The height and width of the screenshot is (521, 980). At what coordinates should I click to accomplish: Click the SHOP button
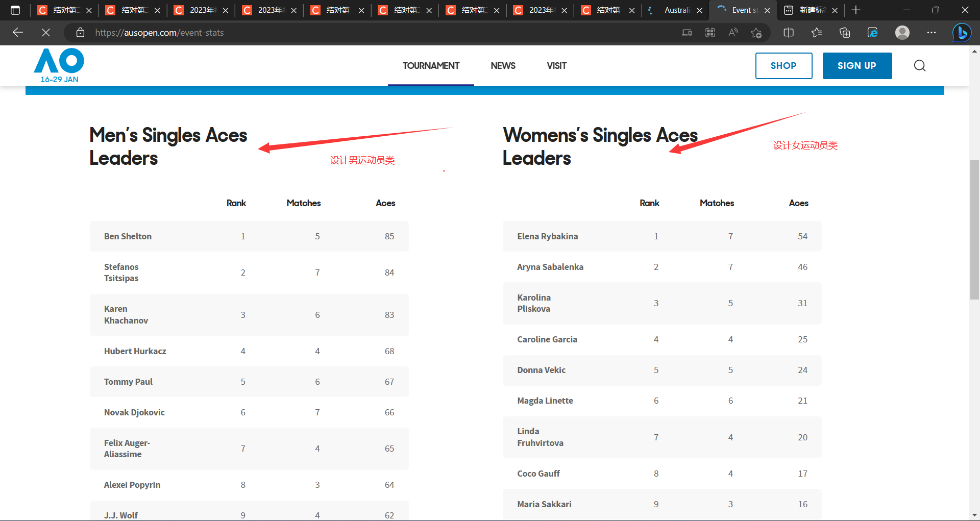click(x=783, y=66)
